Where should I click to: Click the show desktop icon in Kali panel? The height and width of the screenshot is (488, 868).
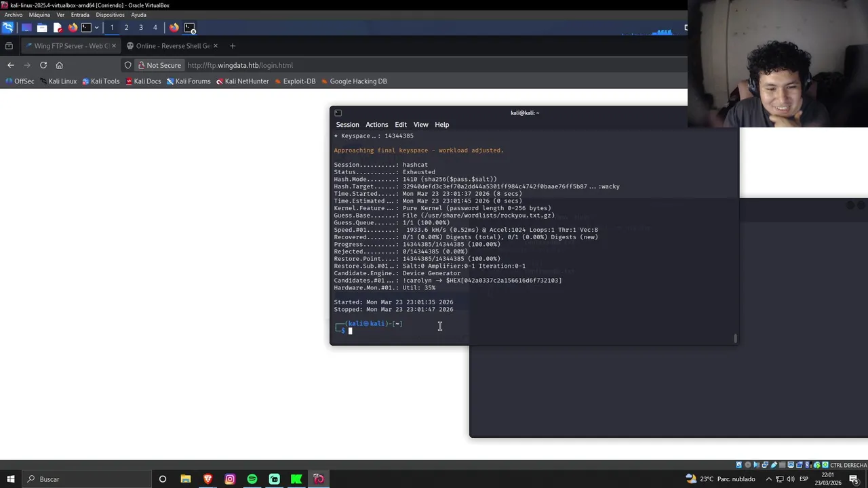(26, 28)
